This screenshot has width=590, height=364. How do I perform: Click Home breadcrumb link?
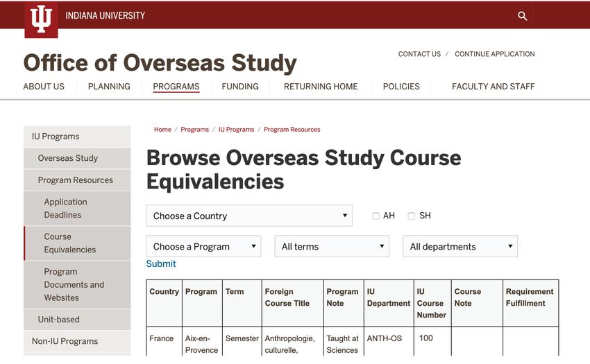point(162,130)
